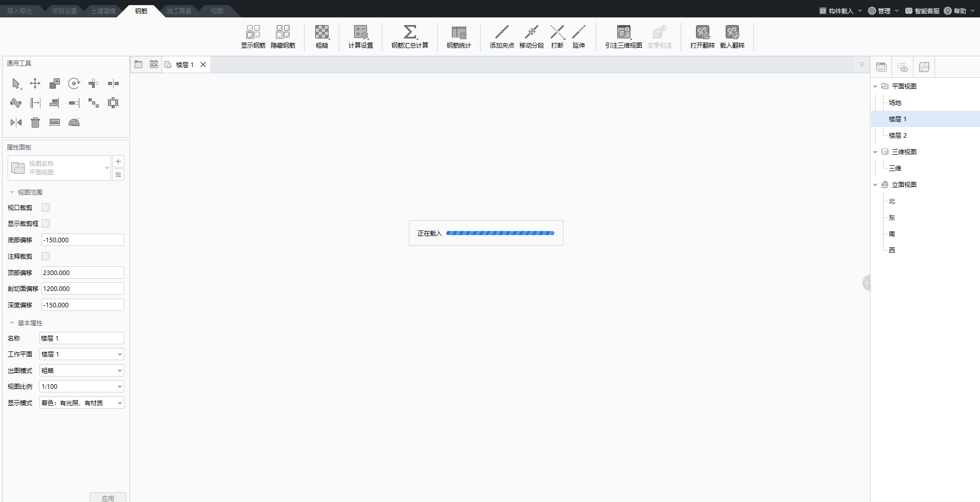Image resolution: width=980 pixels, height=502 pixels.
Task: Edit 底部偏移 bottom offset field
Action: pos(83,240)
